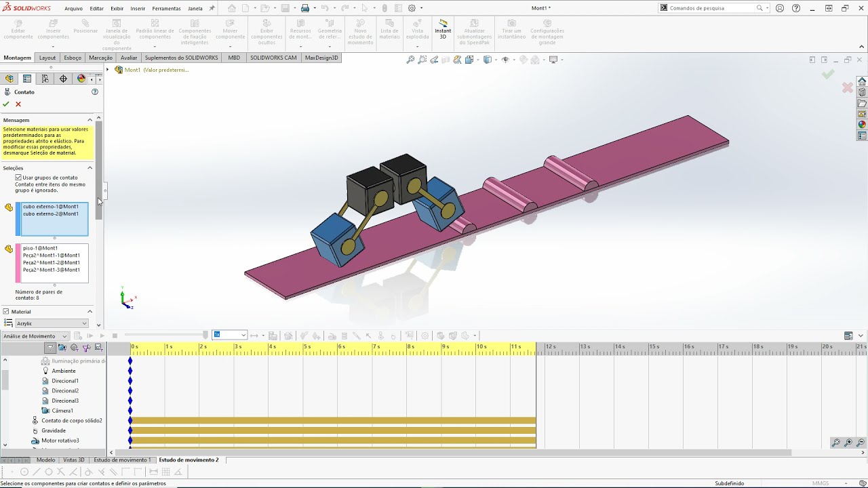Viewport: 868px width, 488px height.
Task: Collapse the Seleções section
Action: coord(90,168)
